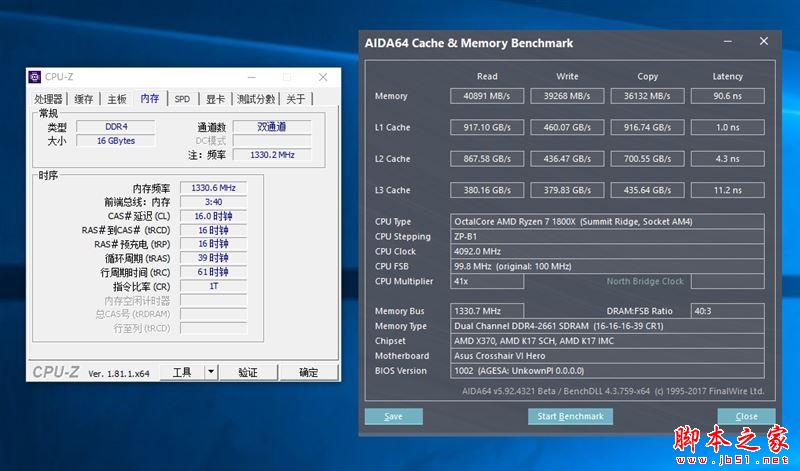Click the Chipset field AMD X370

pos(607,341)
